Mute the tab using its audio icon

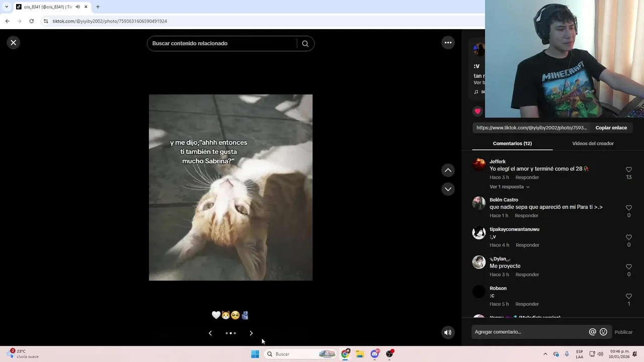(x=78, y=7)
